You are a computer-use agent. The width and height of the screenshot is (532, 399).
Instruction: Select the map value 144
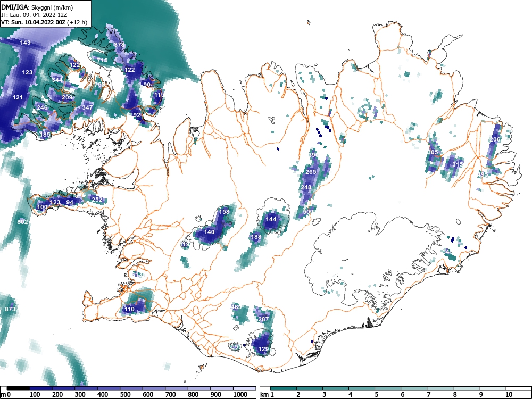(x=271, y=219)
